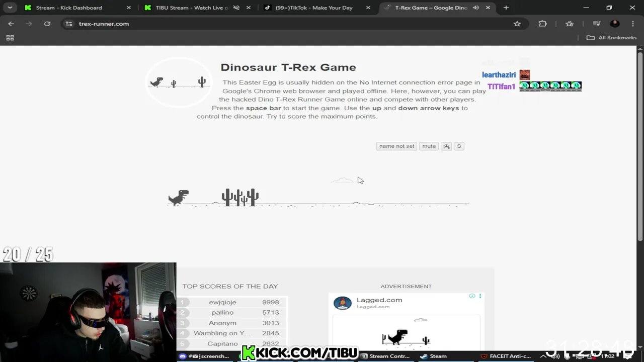Open the Extensions puzzle icon
644x362 pixels.
click(x=542, y=24)
